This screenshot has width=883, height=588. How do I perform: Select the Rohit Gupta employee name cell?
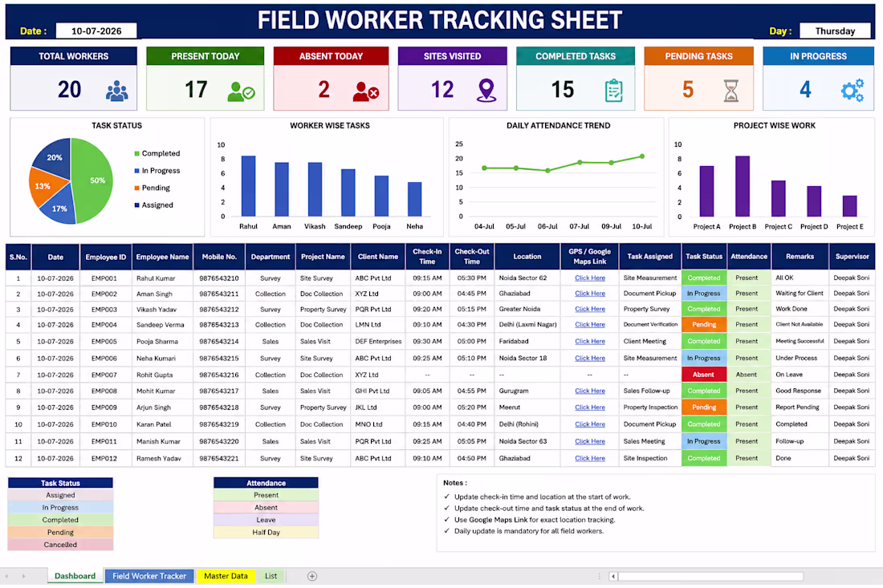pos(162,375)
